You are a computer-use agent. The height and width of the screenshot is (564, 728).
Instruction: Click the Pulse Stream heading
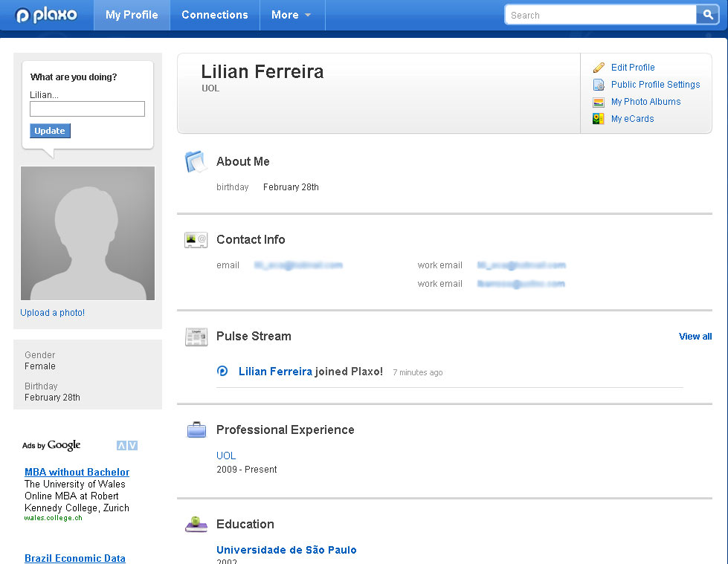[x=254, y=336]
